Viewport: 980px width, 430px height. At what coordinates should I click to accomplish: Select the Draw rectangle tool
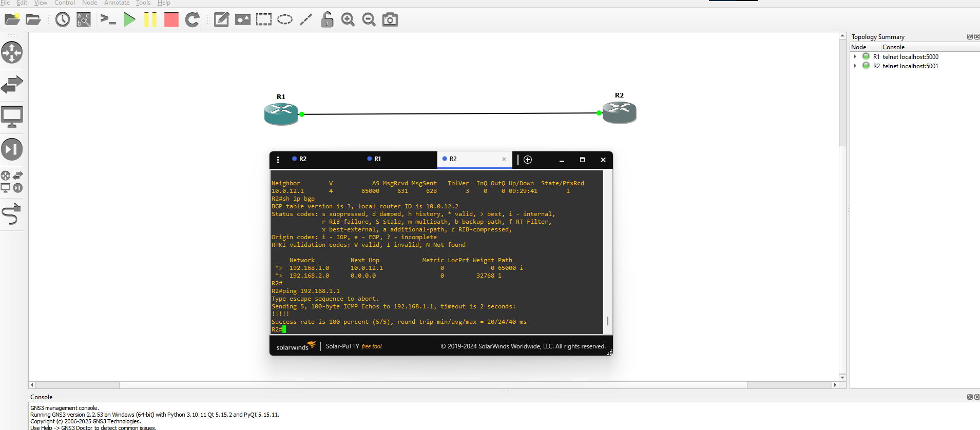(264, 19)
